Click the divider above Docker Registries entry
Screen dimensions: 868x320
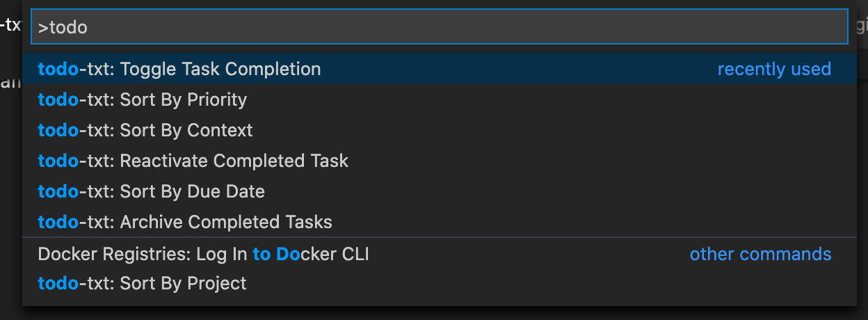tap(438, 238)
